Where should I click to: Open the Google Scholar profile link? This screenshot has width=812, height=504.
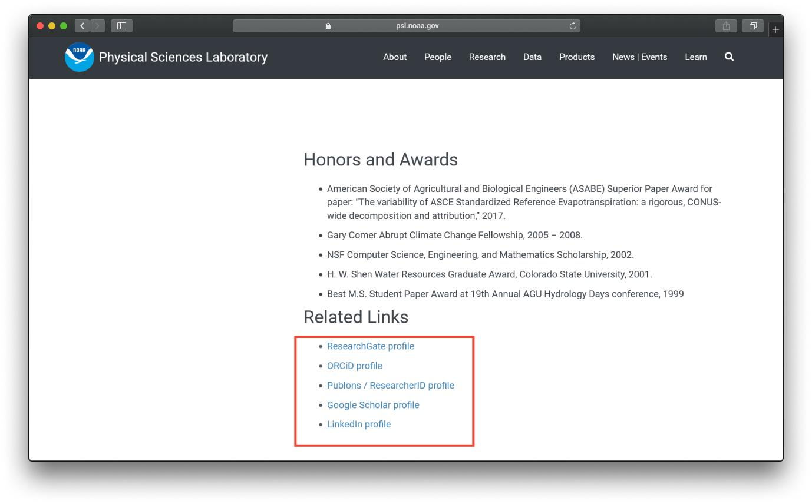click(373, 405)
